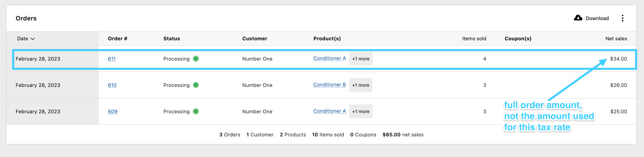Viewport: 644px width, 157px height.
Task: Click order number 609
Action: tap(112, 112)
